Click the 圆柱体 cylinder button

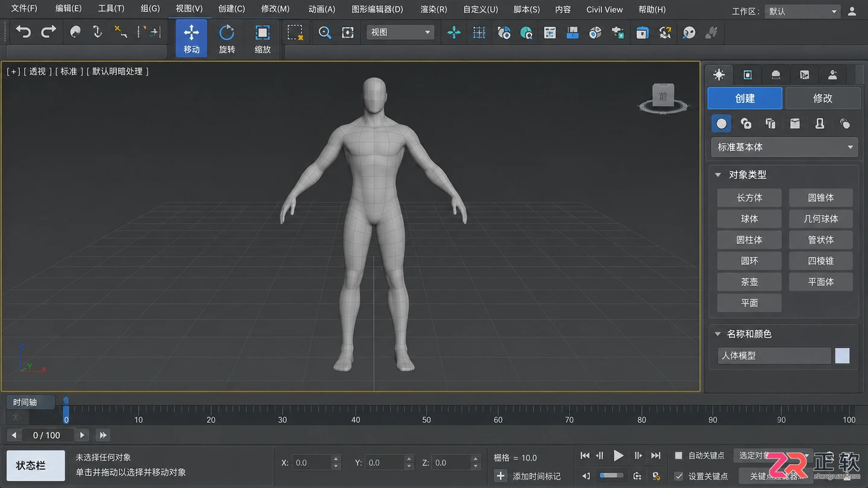coord(749,240)
